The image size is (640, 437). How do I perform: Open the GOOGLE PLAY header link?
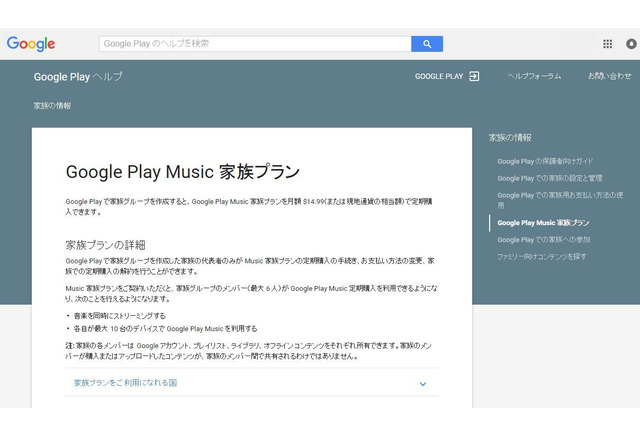tap(439, 76)
